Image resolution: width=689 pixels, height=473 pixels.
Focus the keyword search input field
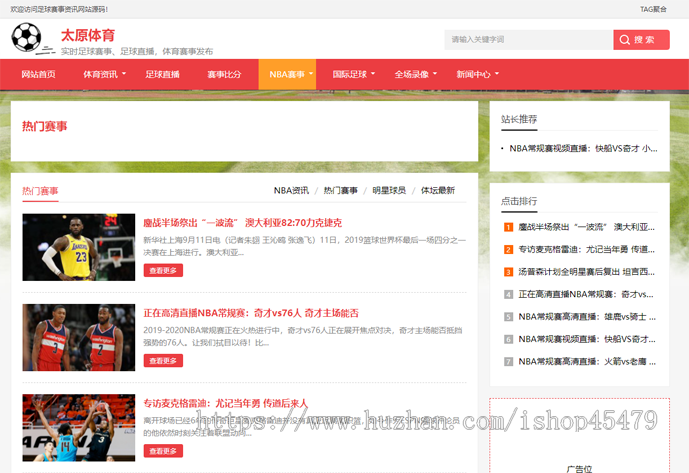pyautogui.click(x=529, y=40)
